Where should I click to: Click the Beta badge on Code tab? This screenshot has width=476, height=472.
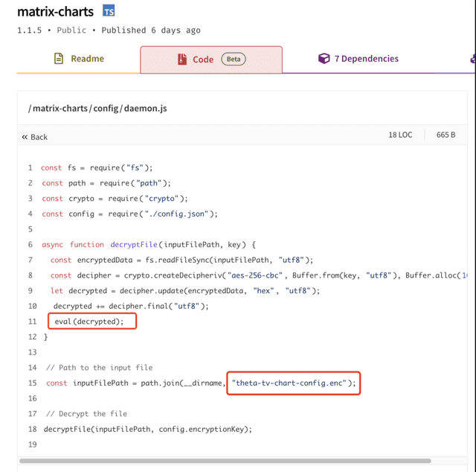[234, 59]
